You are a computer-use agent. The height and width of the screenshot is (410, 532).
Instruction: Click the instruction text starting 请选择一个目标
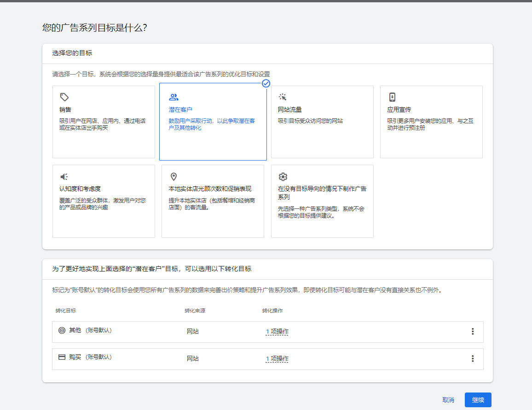(x=161, y=74)
